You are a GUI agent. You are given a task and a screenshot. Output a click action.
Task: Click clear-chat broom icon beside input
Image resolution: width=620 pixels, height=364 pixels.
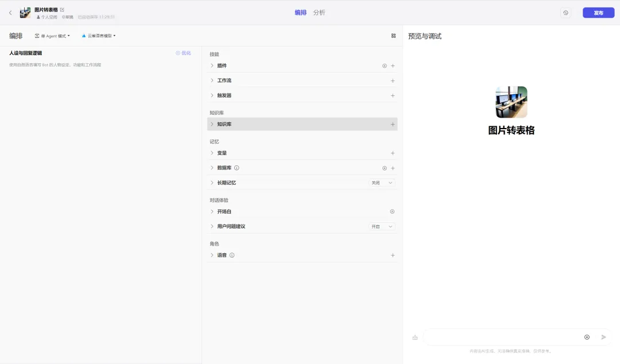coord(414,338)
